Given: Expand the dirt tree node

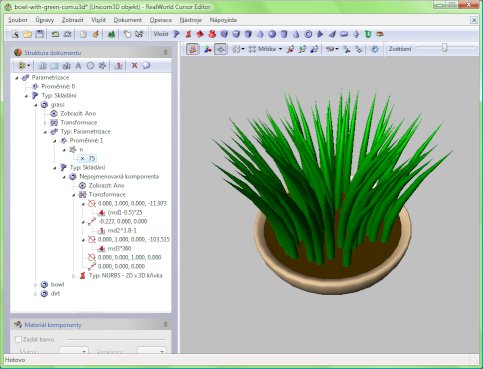Looking at the screenshot, I should [36, 294].
